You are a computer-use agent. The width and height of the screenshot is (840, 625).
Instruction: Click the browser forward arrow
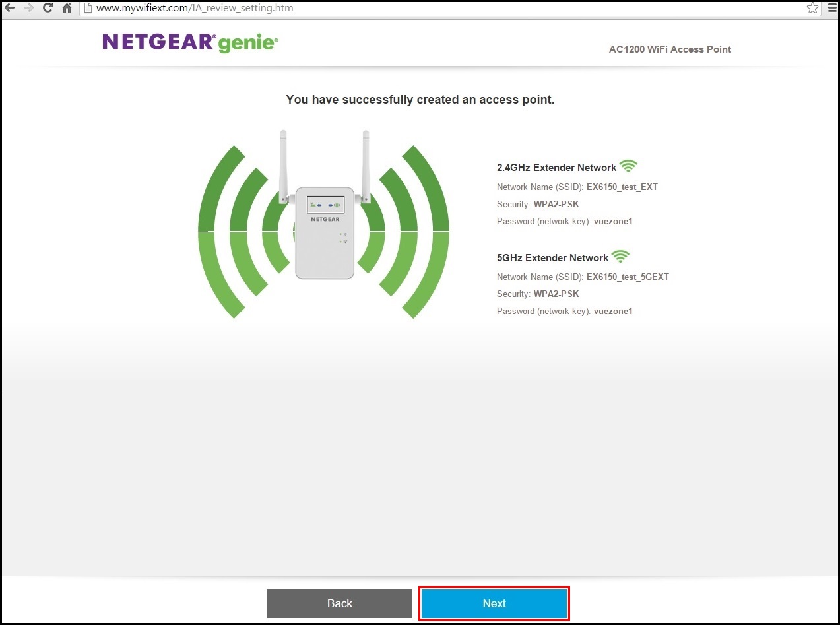[x=28, y=8]
